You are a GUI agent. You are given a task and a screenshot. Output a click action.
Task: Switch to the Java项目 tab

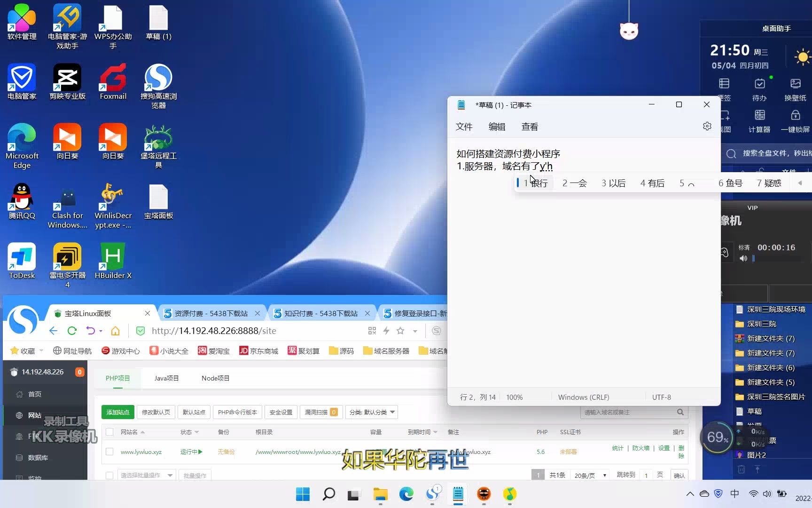[166, 378]
